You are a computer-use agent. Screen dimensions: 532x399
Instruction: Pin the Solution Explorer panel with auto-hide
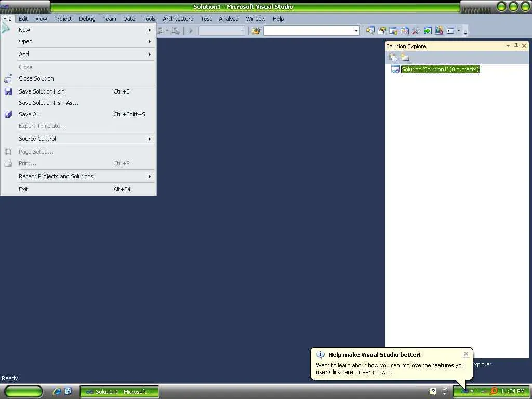(x=516, y=46)
